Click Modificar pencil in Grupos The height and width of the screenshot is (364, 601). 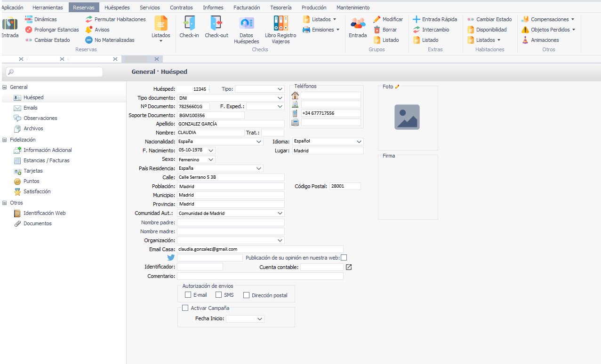[388, 19]
